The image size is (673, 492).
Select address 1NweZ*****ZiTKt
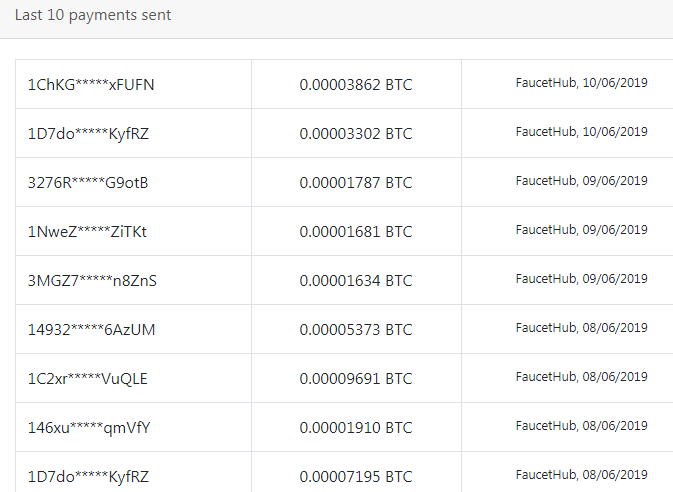(x=87, y=231)
